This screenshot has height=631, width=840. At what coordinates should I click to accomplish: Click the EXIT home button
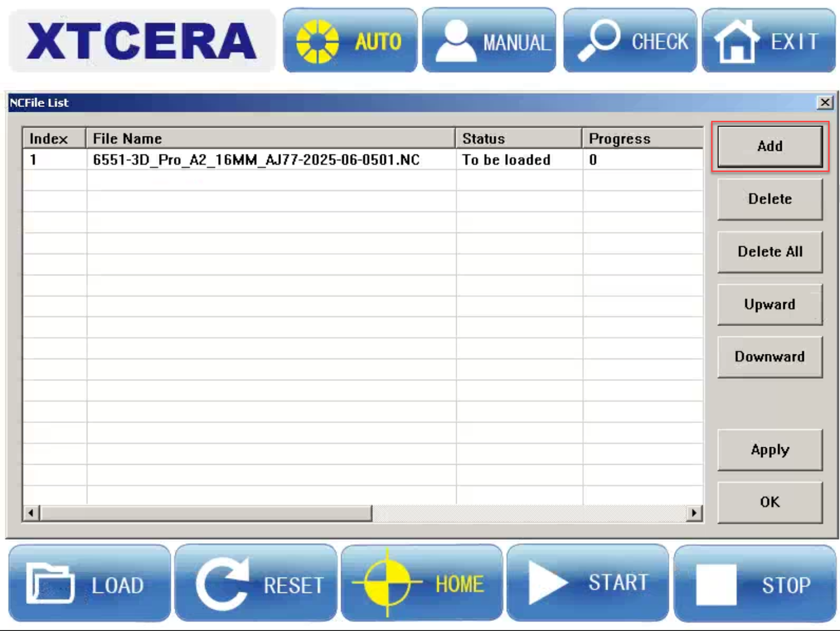[769, 40]
